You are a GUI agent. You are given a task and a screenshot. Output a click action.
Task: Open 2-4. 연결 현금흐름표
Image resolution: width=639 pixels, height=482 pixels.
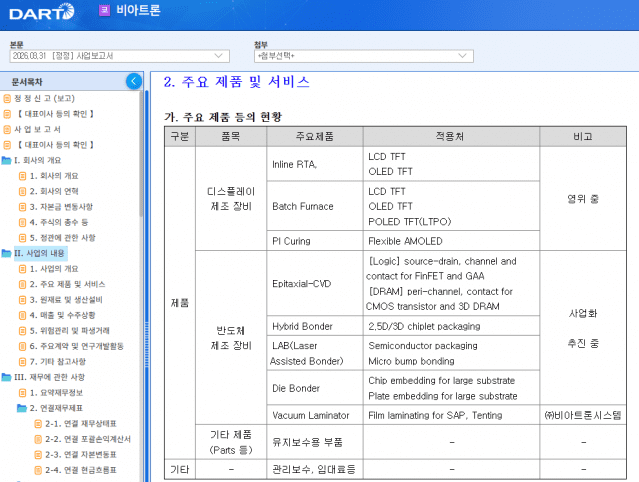(80, 470)
